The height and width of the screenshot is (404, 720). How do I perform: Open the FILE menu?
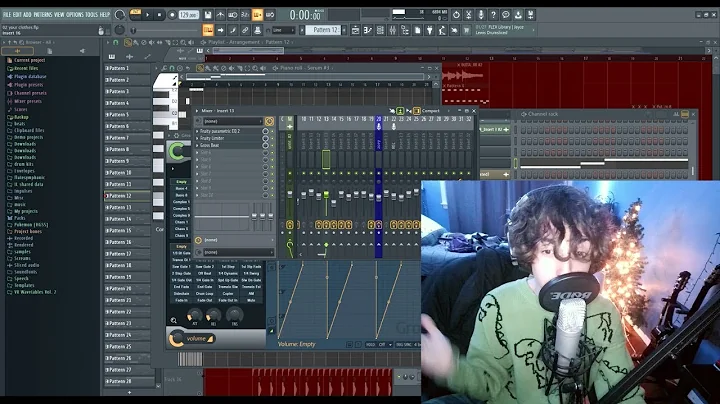tap(7, 15)
